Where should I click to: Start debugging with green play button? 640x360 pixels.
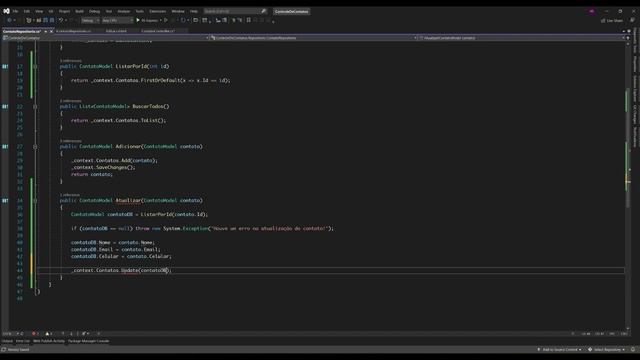(138, 20)
